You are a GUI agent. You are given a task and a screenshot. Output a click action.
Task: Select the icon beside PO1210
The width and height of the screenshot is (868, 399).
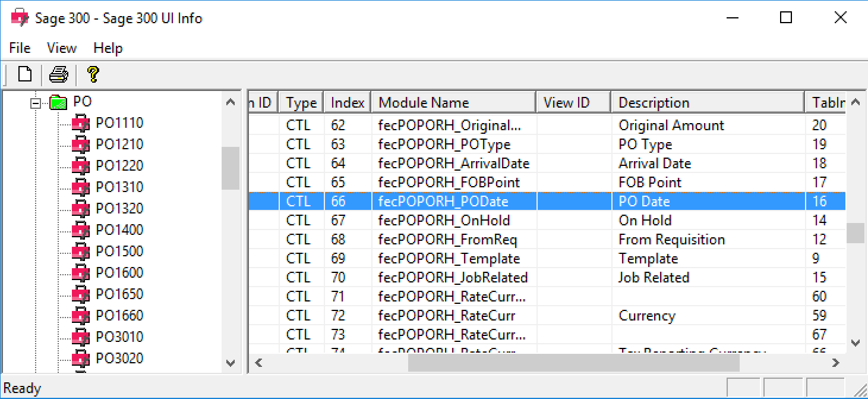click(x=80, y=145)
